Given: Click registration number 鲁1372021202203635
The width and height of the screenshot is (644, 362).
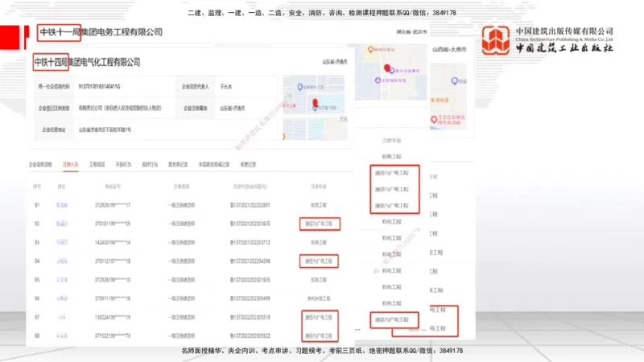Looking at the screenshot, I should [x=250, y=224].
